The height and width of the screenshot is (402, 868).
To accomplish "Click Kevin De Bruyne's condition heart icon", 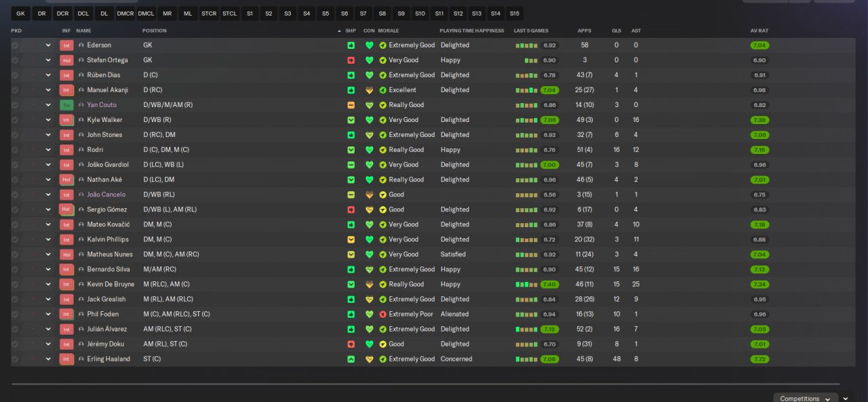I will [370, 285].
